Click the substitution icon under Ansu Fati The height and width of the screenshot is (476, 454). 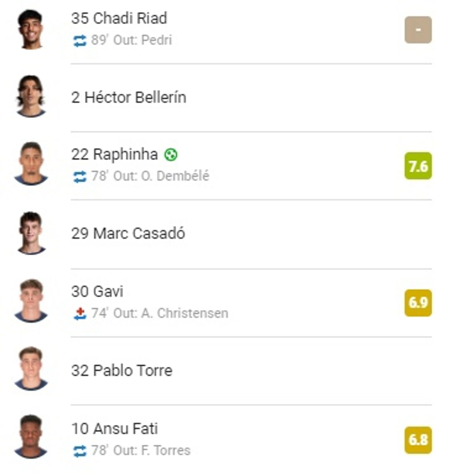[x=80, y=451]
